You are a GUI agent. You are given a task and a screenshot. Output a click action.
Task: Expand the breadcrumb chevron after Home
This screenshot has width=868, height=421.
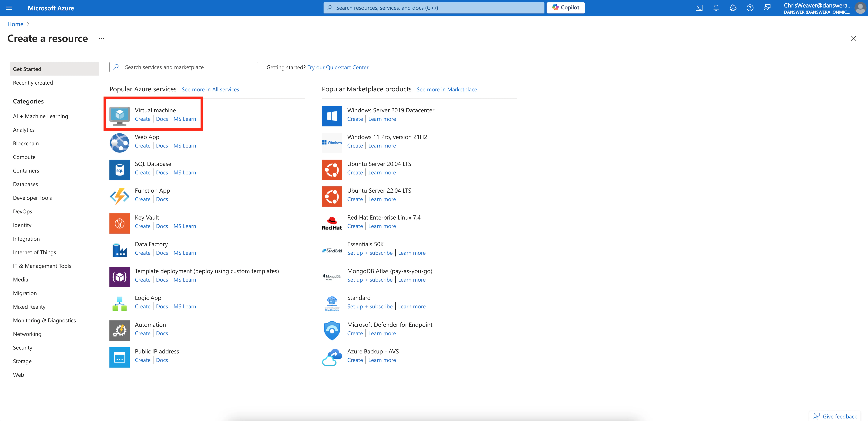point(28,24)
